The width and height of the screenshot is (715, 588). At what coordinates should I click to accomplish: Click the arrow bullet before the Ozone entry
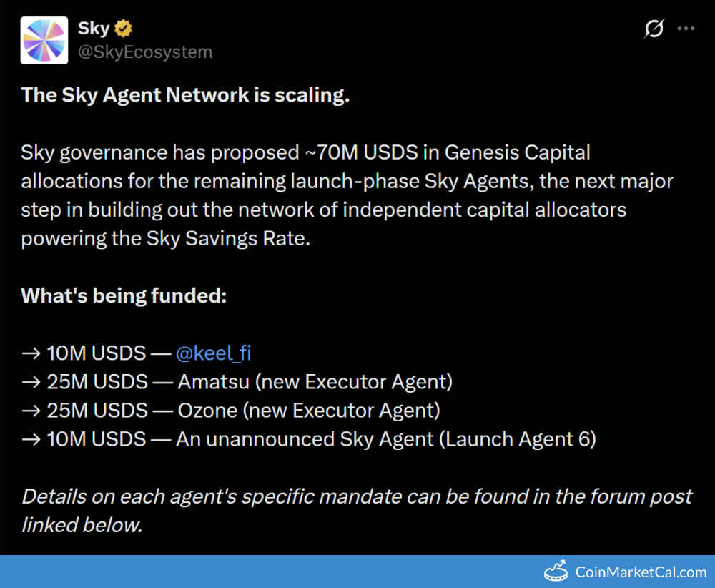tap(31, 411)
